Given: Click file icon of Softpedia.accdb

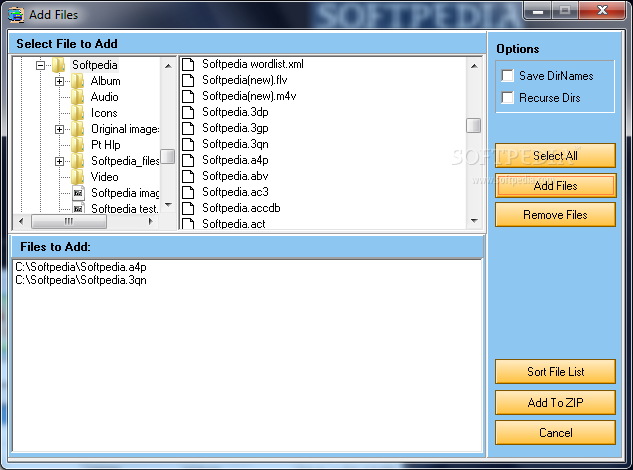Looking at the screenshot, I should tap(188, 208).
